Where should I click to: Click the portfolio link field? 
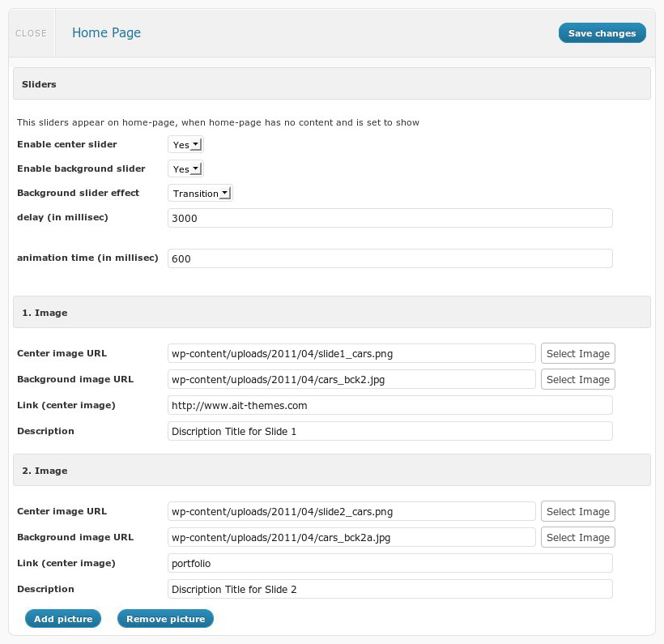(389, 563)
